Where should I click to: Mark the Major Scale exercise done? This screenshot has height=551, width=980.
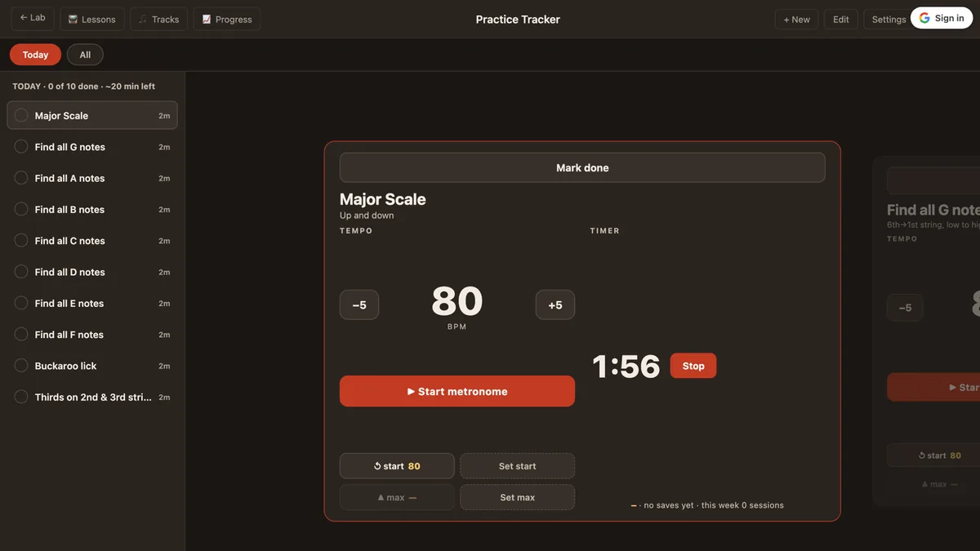(582, 167)
